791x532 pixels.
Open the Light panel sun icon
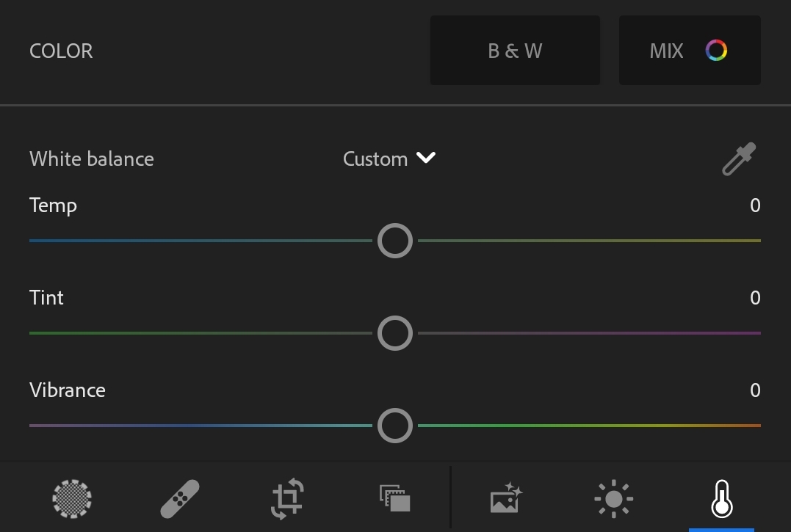[613, 499]
